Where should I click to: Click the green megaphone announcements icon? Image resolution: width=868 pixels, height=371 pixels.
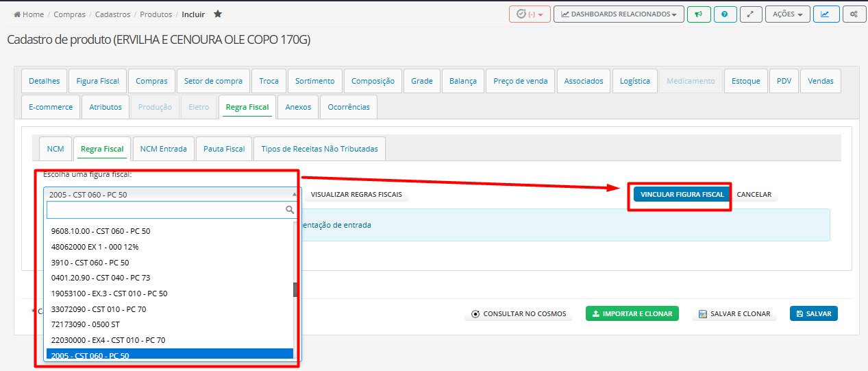[698, 14]
